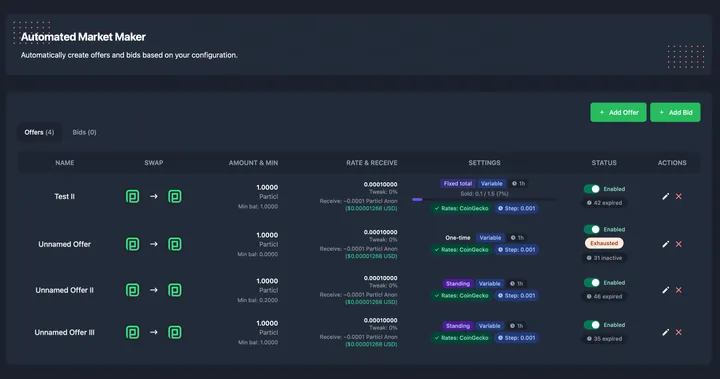
Task: Toggle Enabled switch for Test II
Action: pos(592,189)
